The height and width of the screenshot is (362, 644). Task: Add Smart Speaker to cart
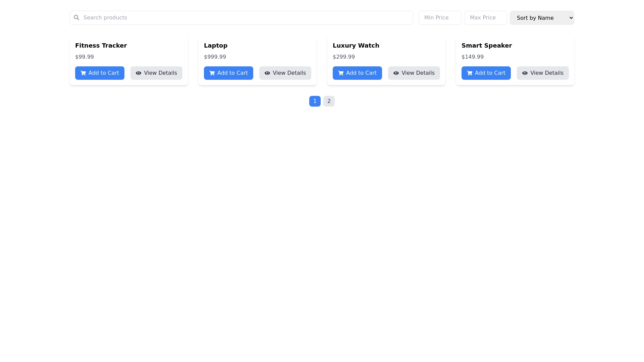pyautogui.click(x=486, y=73)
